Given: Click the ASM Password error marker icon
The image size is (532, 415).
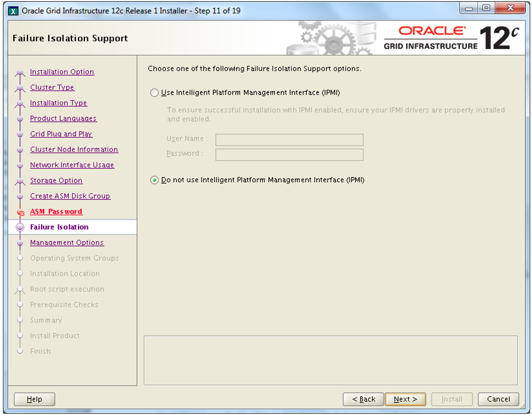Looking at the screenshot, I should tap(20, 213).
